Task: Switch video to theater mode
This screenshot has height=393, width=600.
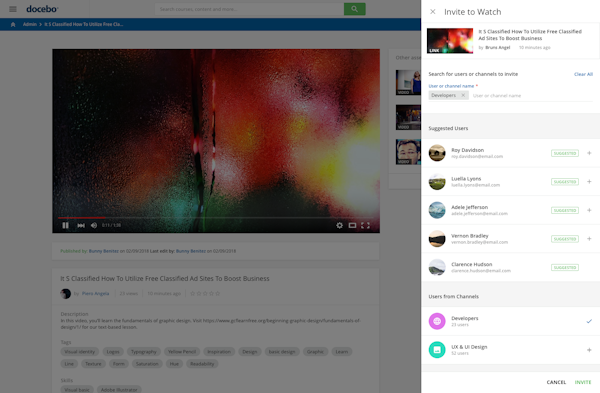Action: tap(352, 225)
